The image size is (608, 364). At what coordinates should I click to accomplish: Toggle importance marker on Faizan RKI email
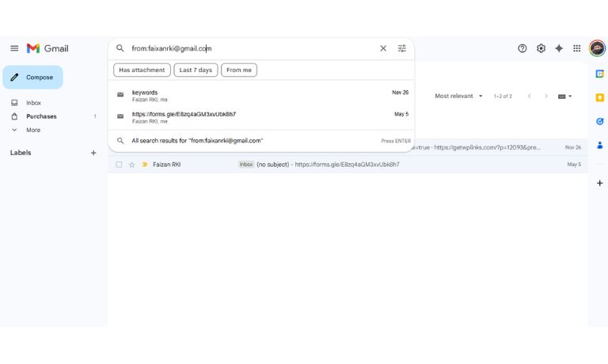coord(145,165)
